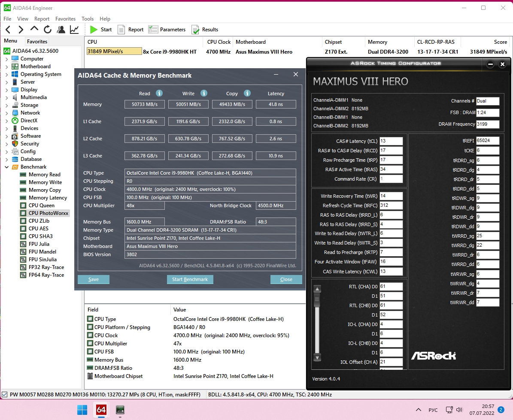This screenshot has height=420, width=513.
Task: Click the Start Benchmark button
Action: point(190,279)
